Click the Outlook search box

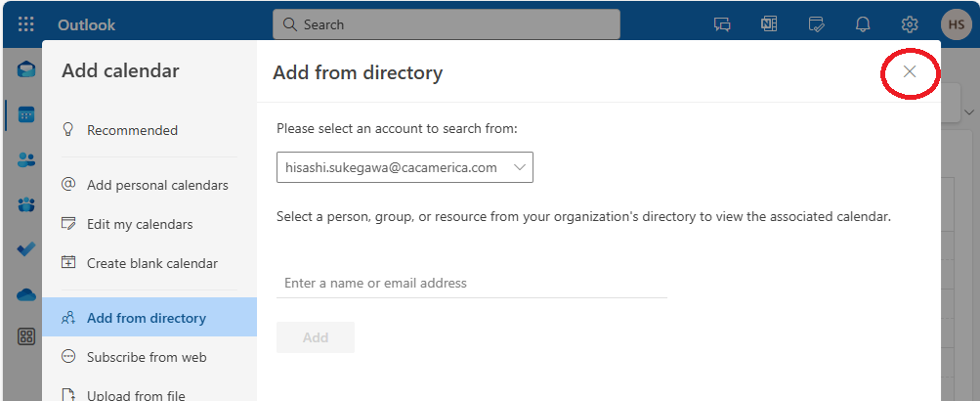click(x=447, y=24)
